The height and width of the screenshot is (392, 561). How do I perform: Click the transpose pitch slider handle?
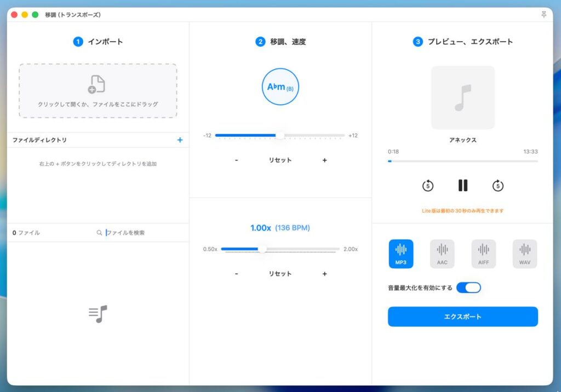click(x=280, y=135)
